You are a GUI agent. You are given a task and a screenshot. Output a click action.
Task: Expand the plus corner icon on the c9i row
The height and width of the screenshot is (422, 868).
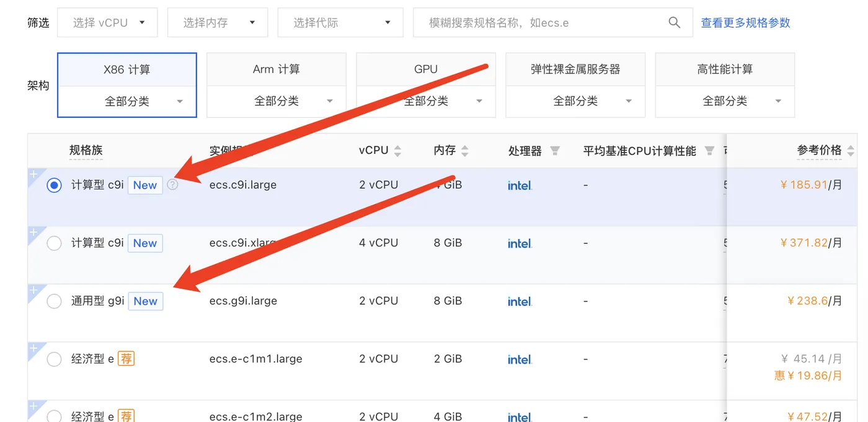32,176
